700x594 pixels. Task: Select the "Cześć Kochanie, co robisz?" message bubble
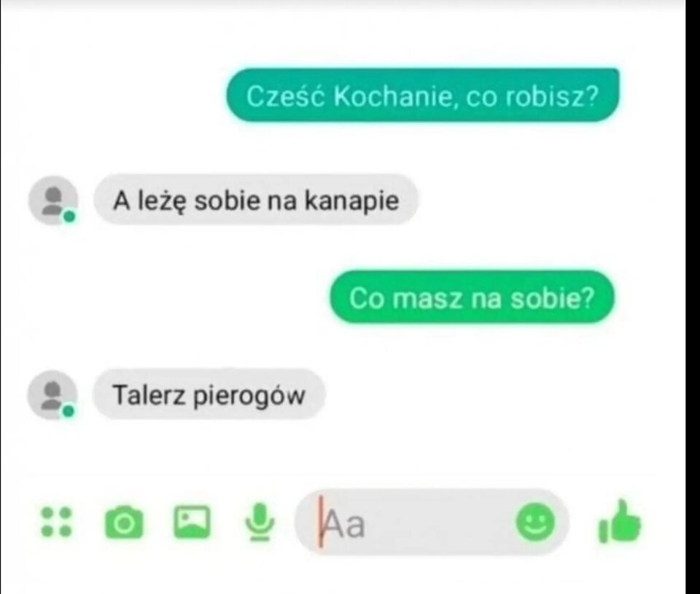[x=422, y=95]
